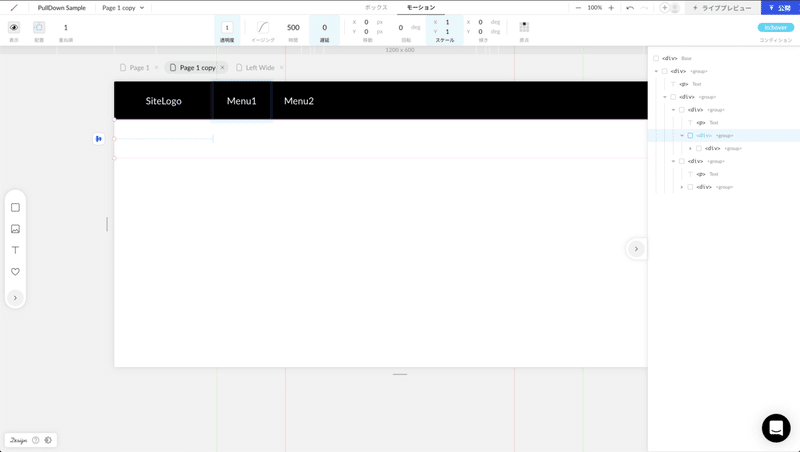Viewport: 800px width, 452px height.
Task: Click the heart icon in left toolbar
Action: click(15, 271)
